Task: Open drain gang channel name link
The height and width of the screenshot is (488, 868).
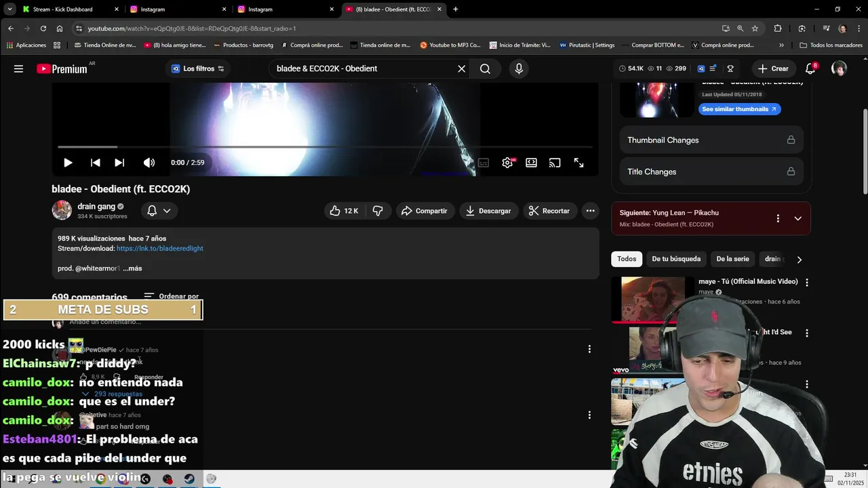Action: point(96,207)
